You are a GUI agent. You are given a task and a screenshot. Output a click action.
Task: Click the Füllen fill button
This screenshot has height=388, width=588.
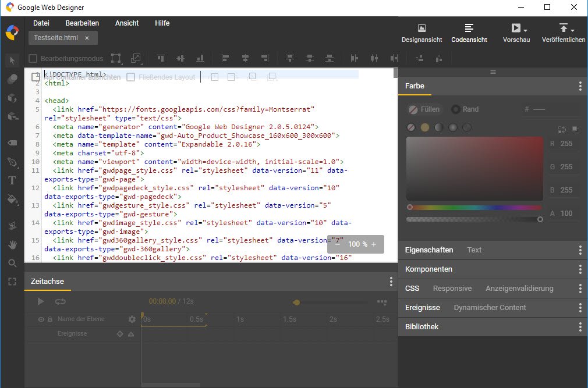pos(424,109)
